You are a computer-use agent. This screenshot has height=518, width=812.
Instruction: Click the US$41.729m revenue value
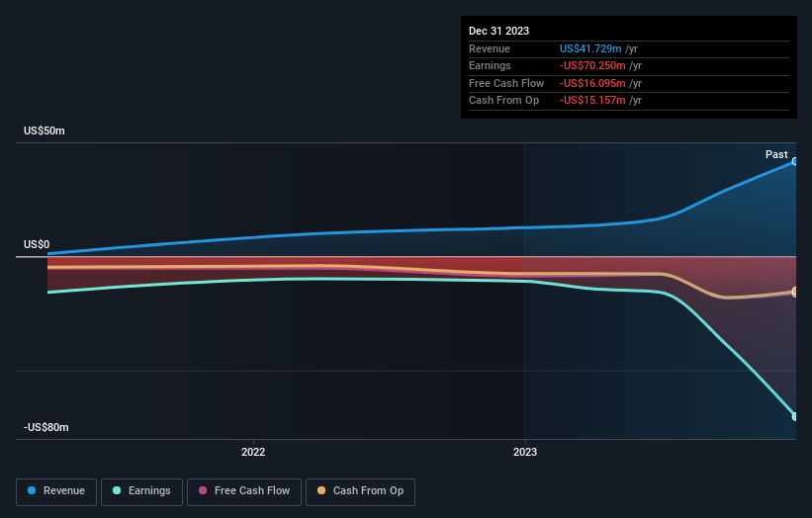click(x=590, y=48)
